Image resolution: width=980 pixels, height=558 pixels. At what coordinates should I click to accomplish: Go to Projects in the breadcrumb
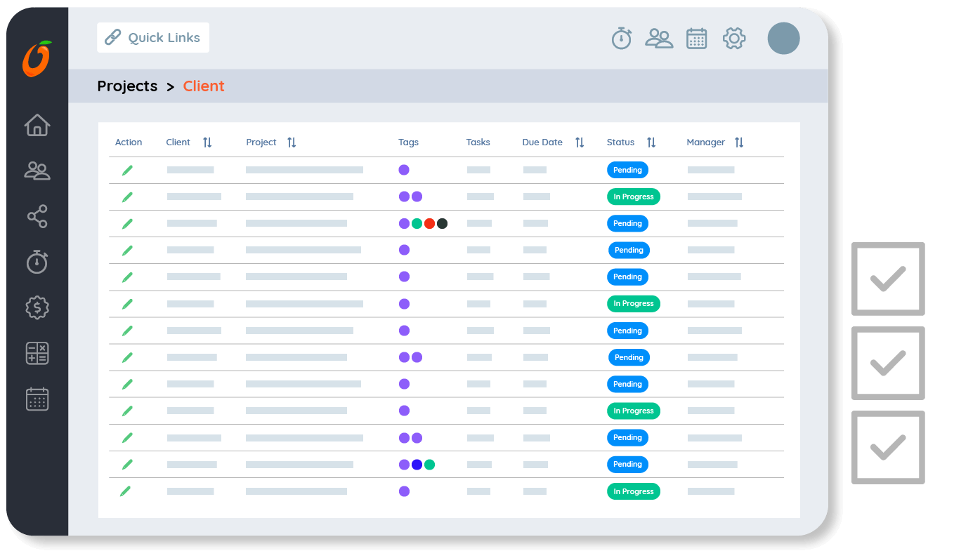tap(127, 86)
